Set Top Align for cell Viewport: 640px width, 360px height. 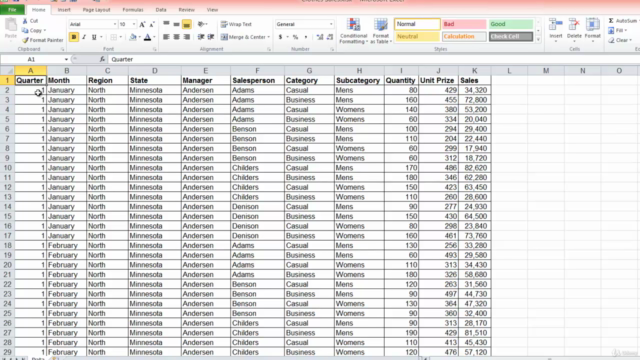tap(166, 24)
